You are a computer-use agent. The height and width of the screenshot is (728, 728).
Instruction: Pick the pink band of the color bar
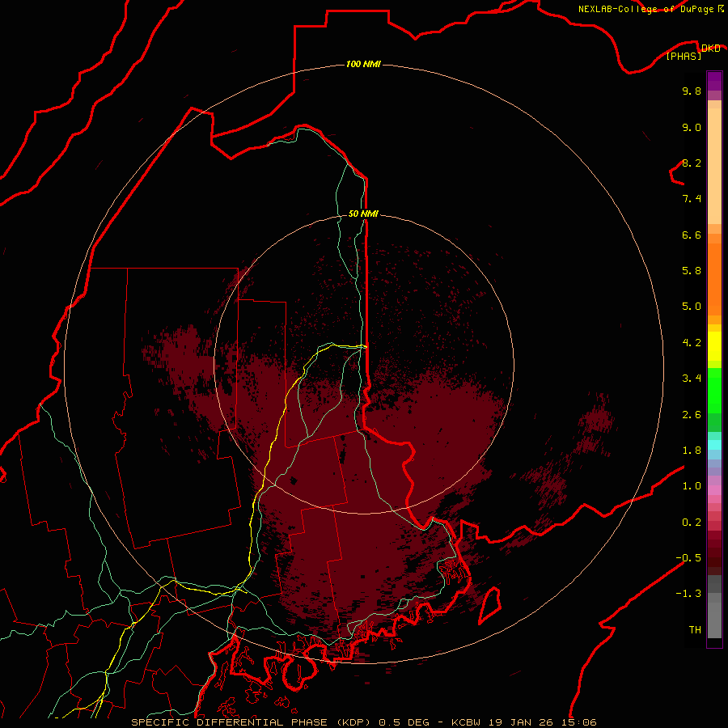click(x=714, y=490)
